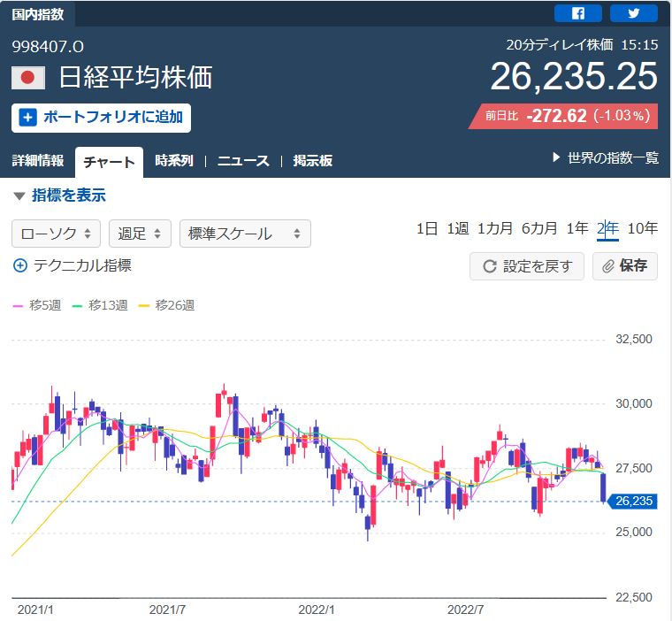Click the 2021/7 date axis label
The image size is (672, 621).
[167, 609]
